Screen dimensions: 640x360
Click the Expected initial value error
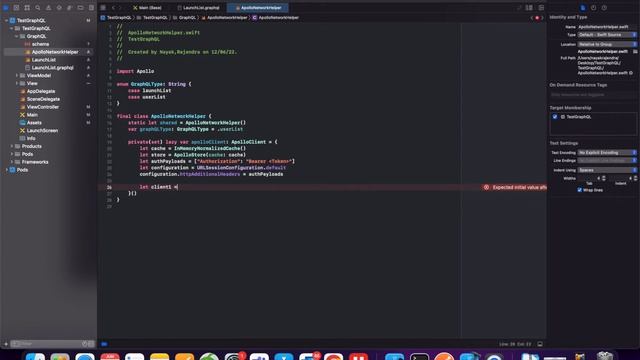click(x=515, y=187)
